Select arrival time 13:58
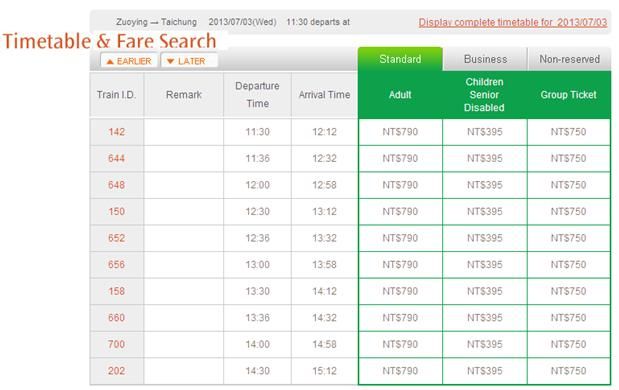619x390 pixels. point(325,264)
